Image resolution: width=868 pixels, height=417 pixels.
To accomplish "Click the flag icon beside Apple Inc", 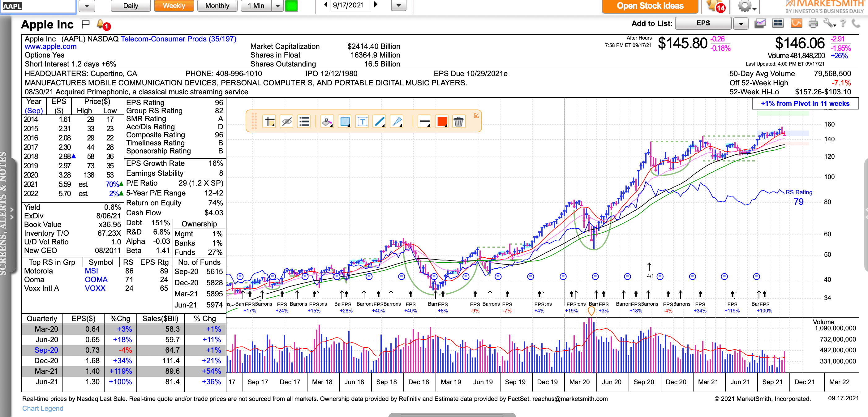I will coord(86,24).
